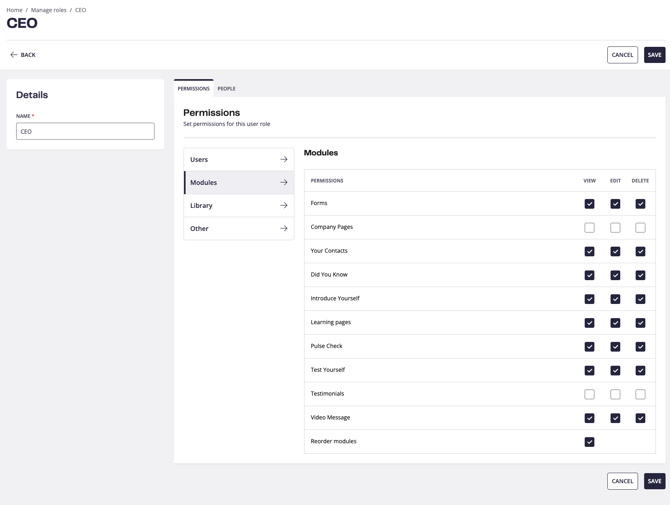Click the top Save button

click(655, 55)
